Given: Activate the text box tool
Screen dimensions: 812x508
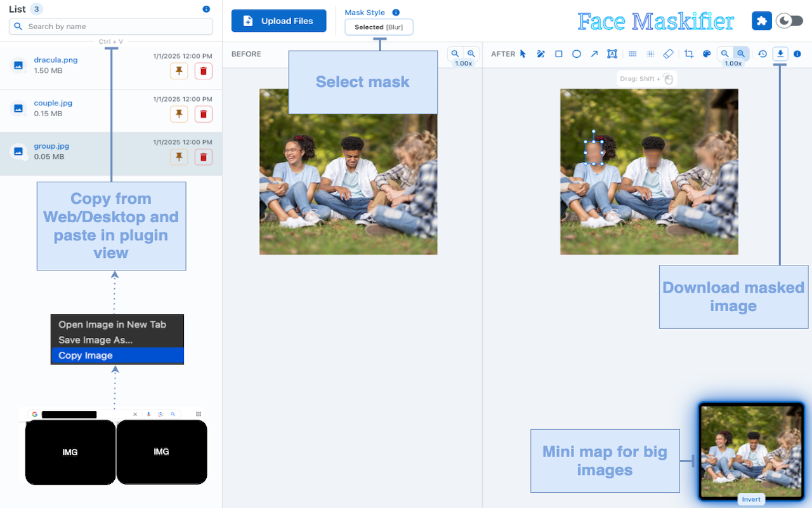Looking at the screenshot, I should (x=612, y=54).
